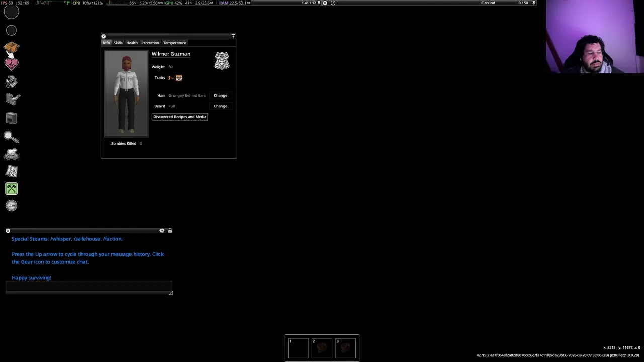Image resolution: width=644 pixels, height=362 pixels.
Task: Open the building anvil icon
Action: pyautogui.click(x=12, y=99)
